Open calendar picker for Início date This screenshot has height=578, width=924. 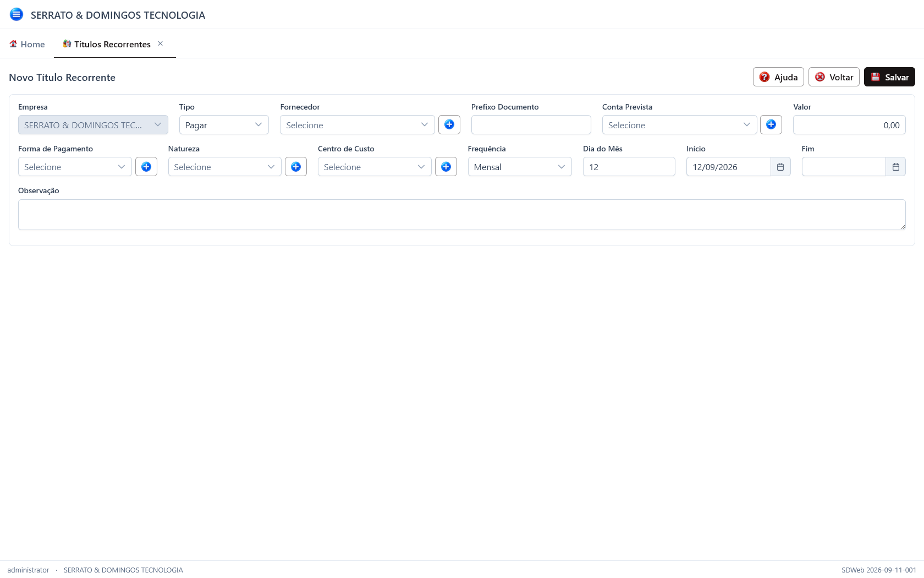780,166
